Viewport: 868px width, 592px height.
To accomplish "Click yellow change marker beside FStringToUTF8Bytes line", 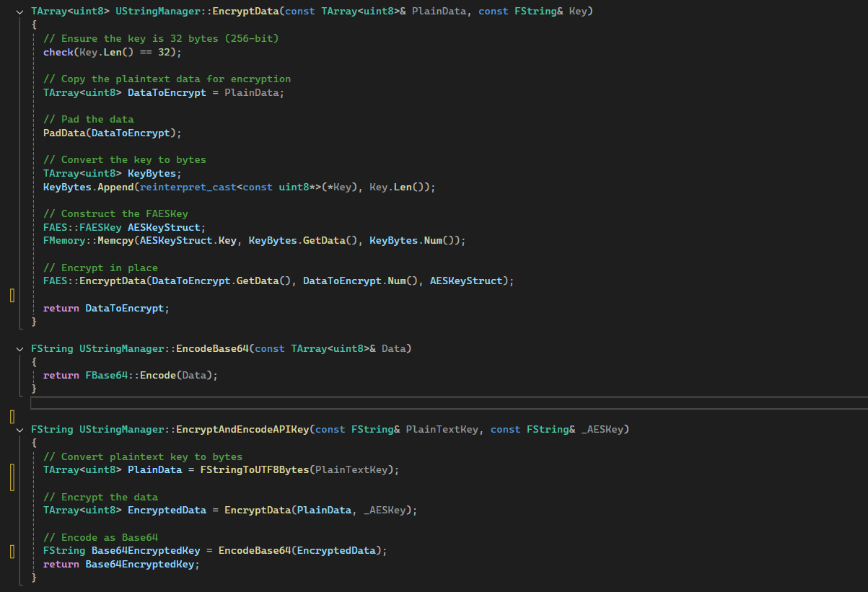I will (x=12, y=477).
